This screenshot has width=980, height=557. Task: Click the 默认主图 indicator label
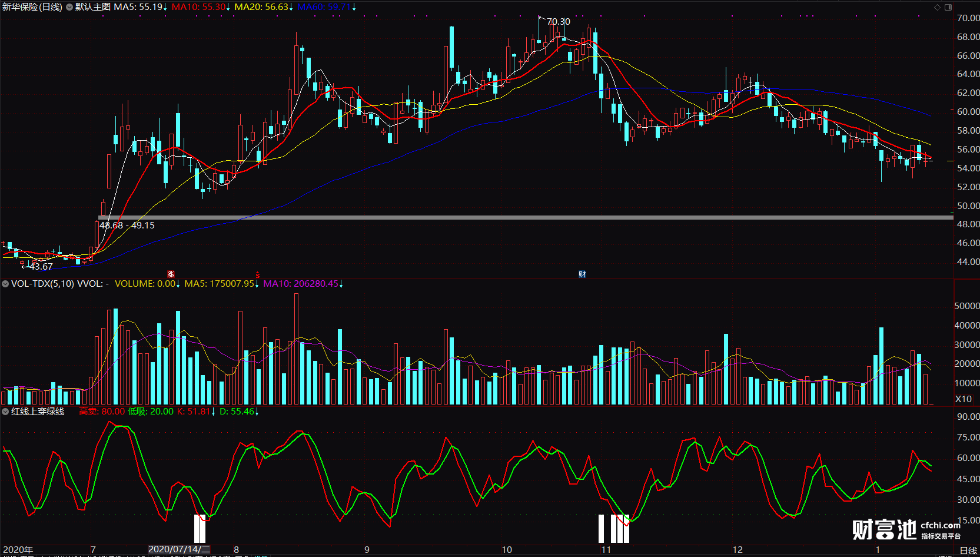click(x=93, y=7)
